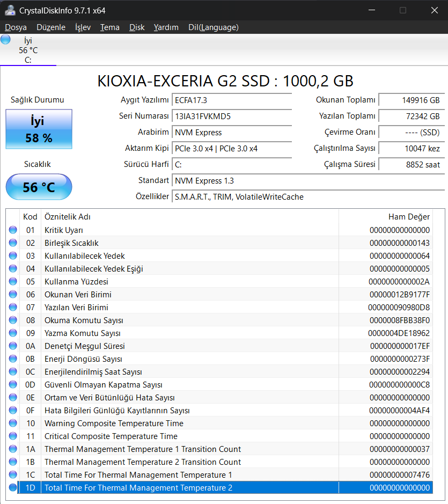The width and height of the screenshot is (448, 504).
Task: Click status orb for Thermal Management Temperature 1 Transition
Action: tap(13, 449)
